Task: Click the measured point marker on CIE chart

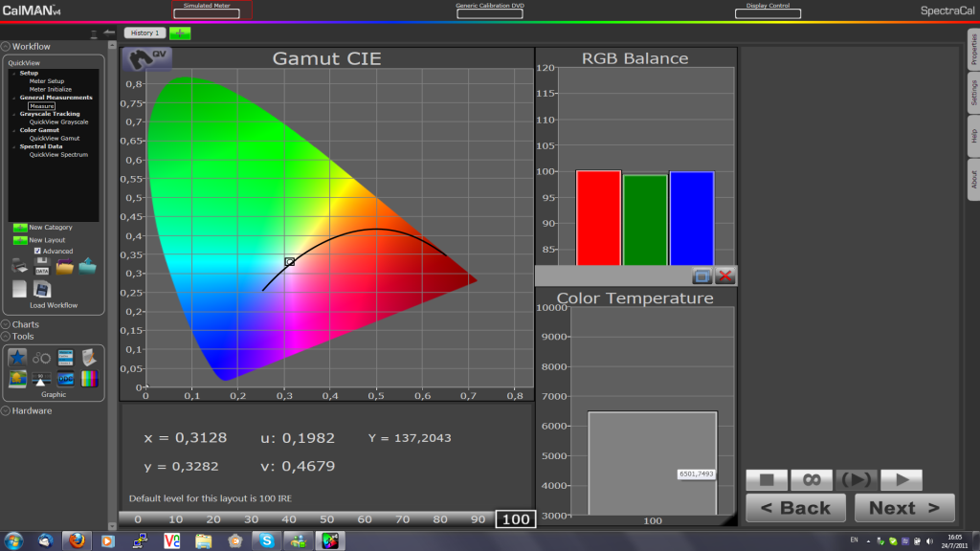Action: 289,262
